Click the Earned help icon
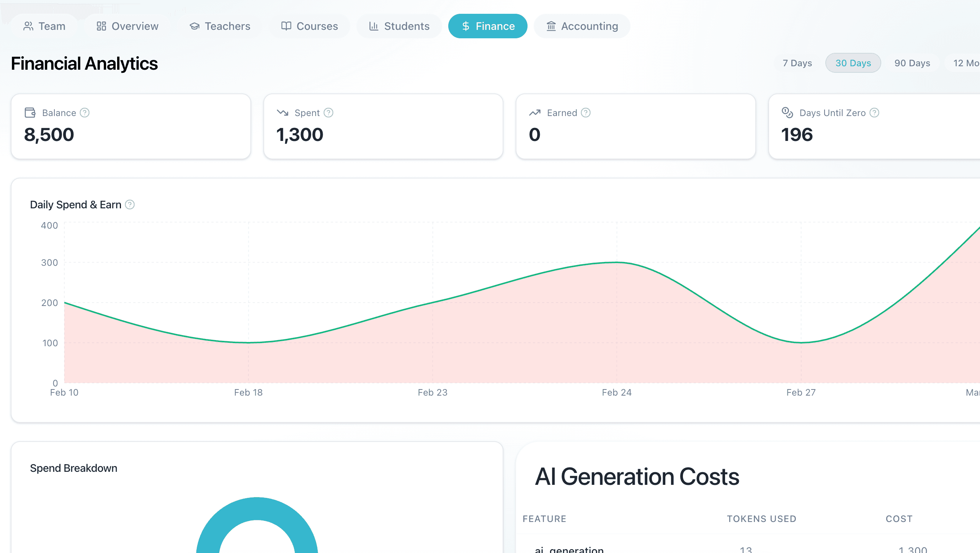The height and width of the screenshot is (553, 980). click(585, 113)
